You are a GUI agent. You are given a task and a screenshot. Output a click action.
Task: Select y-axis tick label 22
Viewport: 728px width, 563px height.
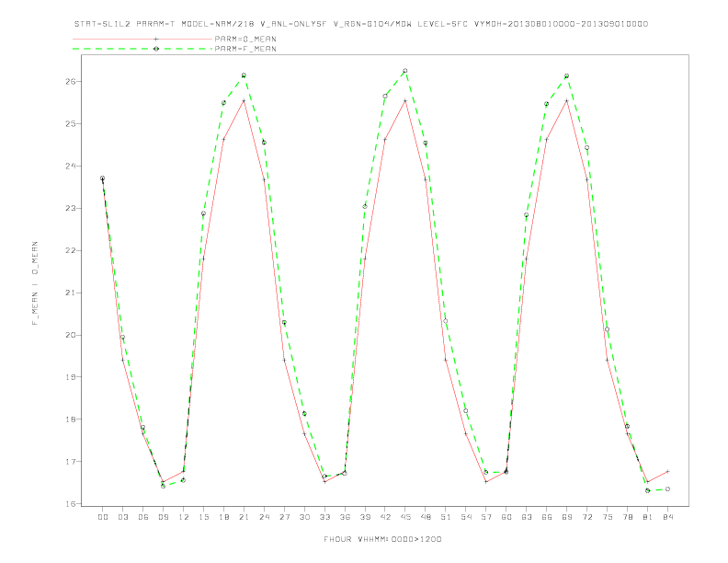click(70, 250)
